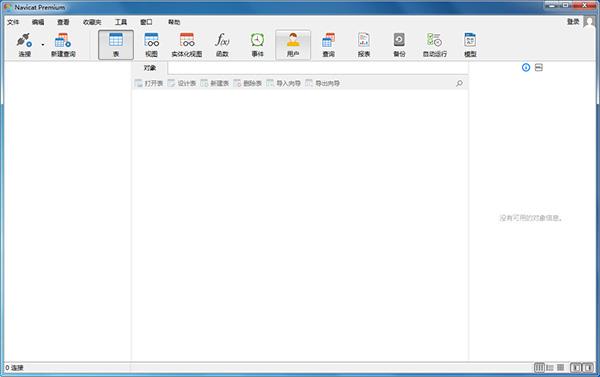Open the Event clock icon
600x377 pixels.
pyautogui.click(x=258, y=45)
